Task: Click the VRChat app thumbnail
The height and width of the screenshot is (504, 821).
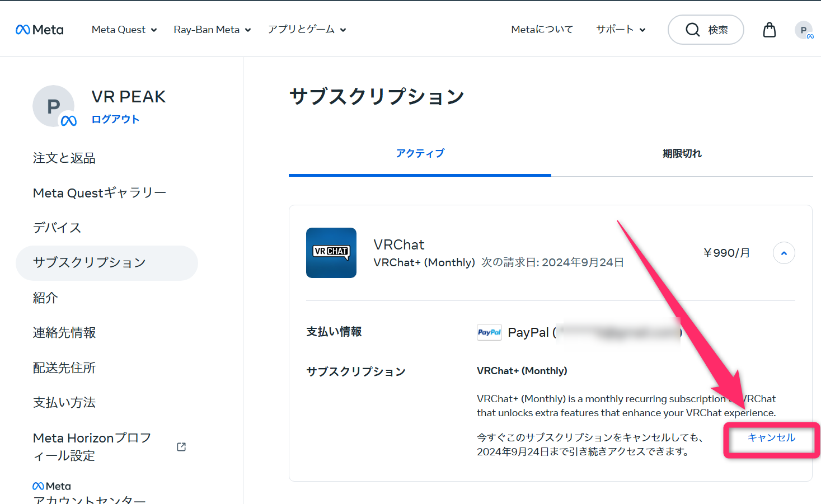Action: 331,253
